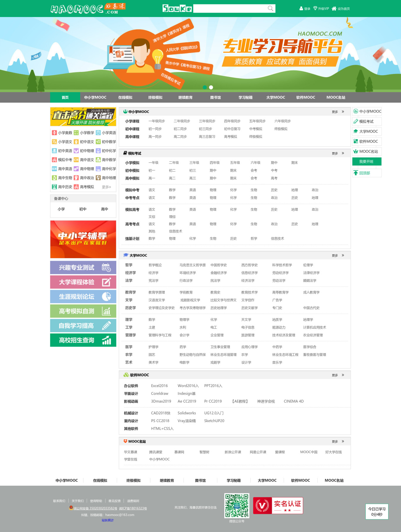
Task: Click the 初中物理 subject icon
Action: coord(76,151)
